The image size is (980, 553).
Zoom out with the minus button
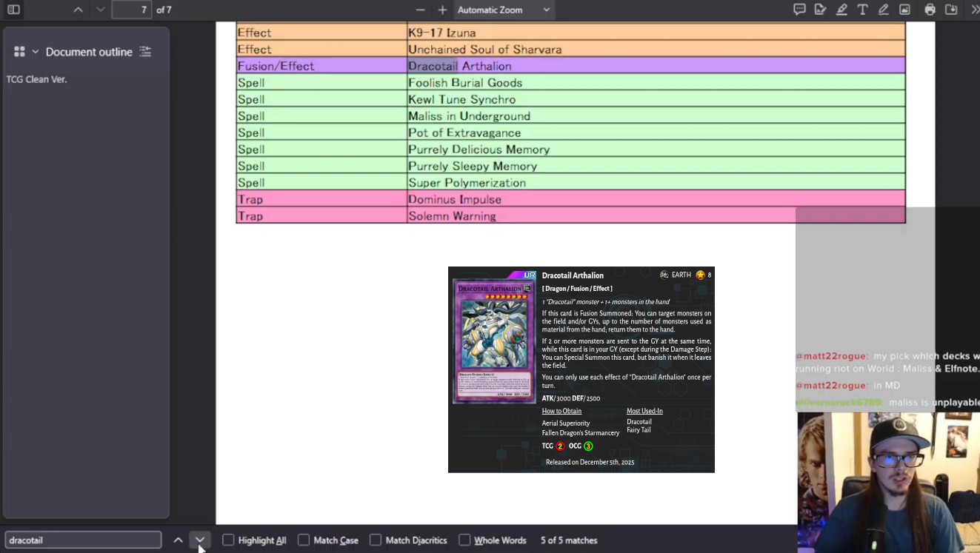tap(421, 10)
